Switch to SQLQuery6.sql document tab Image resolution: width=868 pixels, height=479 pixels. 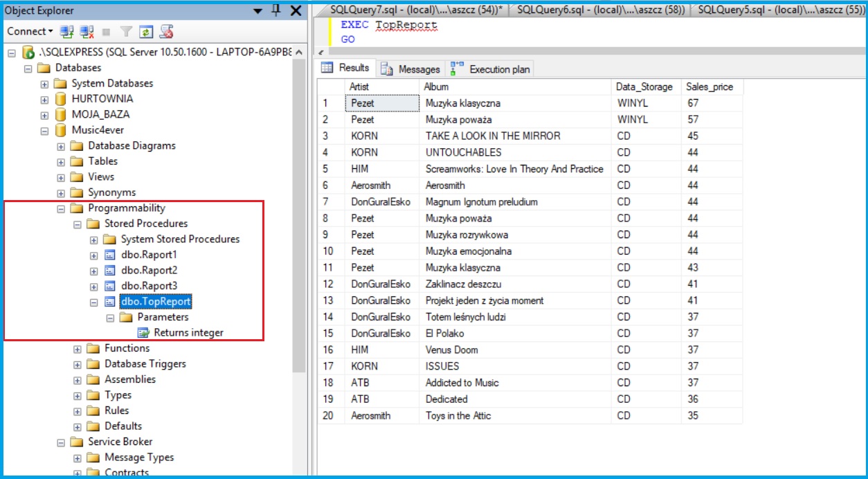[599, 10]
